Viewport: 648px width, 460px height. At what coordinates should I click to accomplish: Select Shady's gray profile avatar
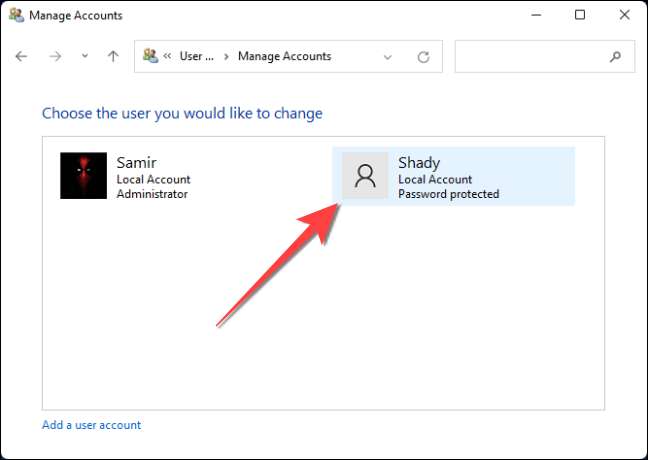[x=365, y=176]
